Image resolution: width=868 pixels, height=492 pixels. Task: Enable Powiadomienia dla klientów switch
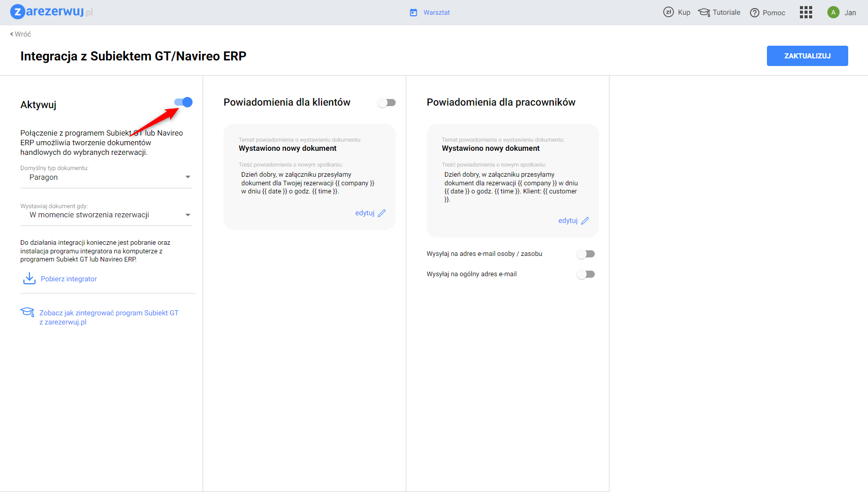tap(387, 103)
